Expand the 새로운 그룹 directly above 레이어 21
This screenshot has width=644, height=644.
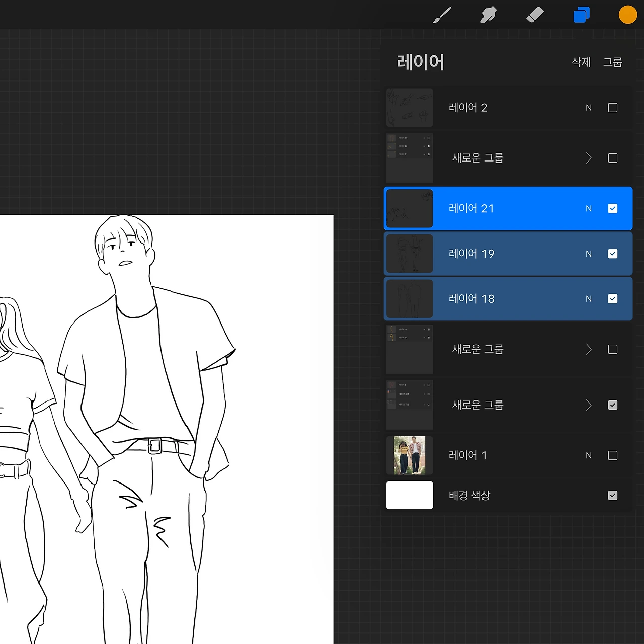click(589, 158)
